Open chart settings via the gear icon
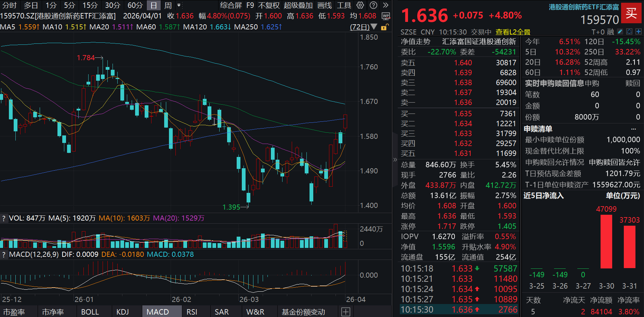 point(360,5)
